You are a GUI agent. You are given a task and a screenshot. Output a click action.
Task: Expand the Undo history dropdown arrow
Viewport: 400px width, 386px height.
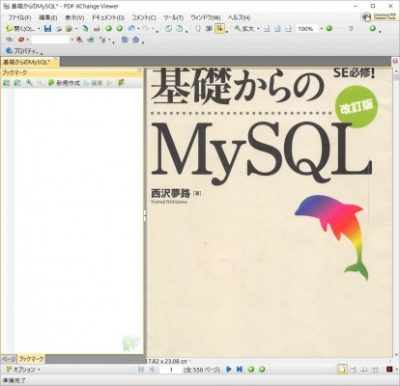[x=138, y=29]
